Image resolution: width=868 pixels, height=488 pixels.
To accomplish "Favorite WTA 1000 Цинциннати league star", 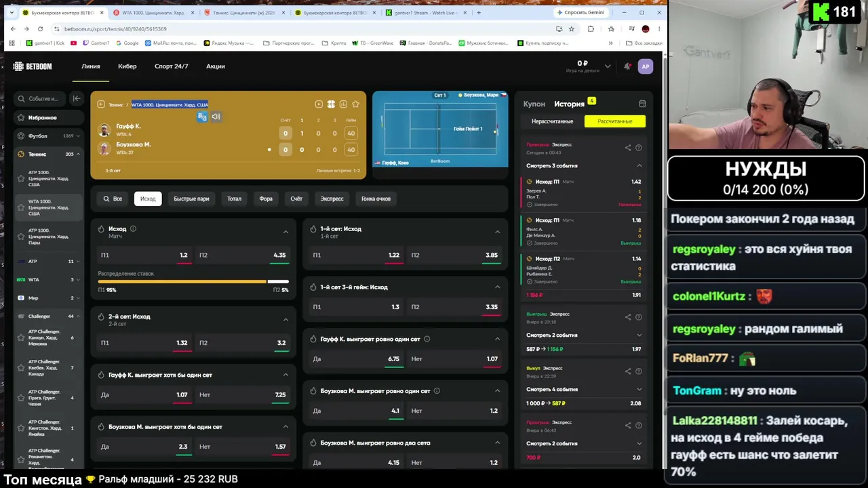I will [x=20, y=207].
